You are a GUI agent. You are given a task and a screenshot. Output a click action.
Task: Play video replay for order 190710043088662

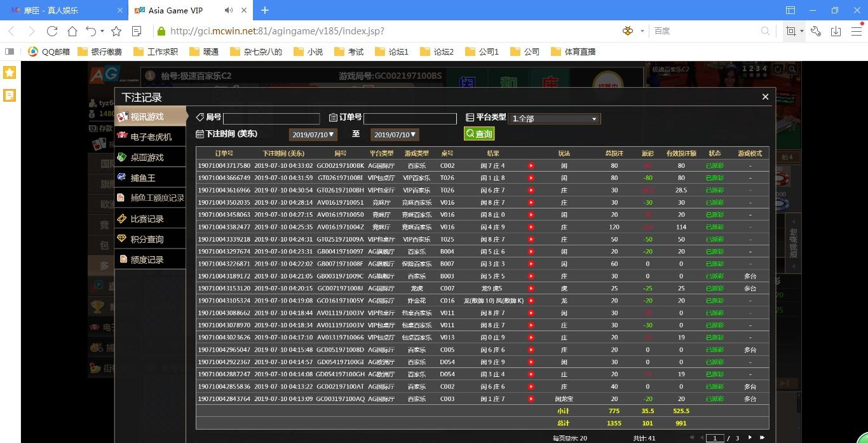click(531, 313)
